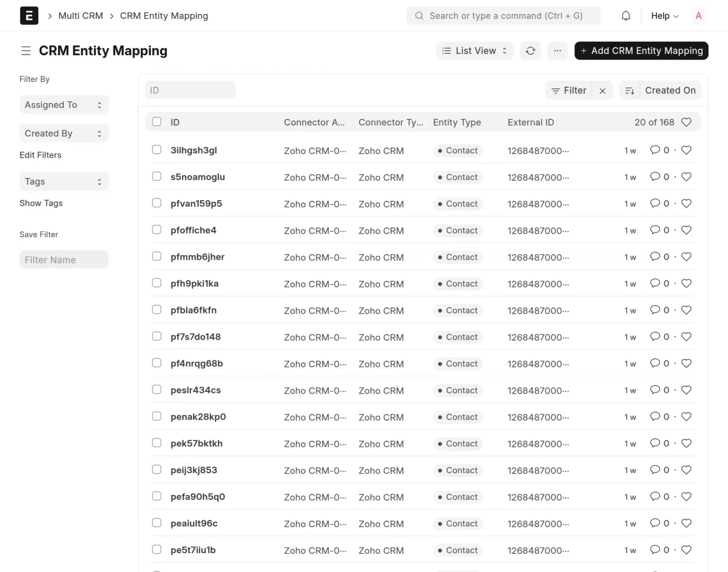Check the s5noamoglu row checkbox
The width and height of the screenshot is (728, 572).
point(157,177)
